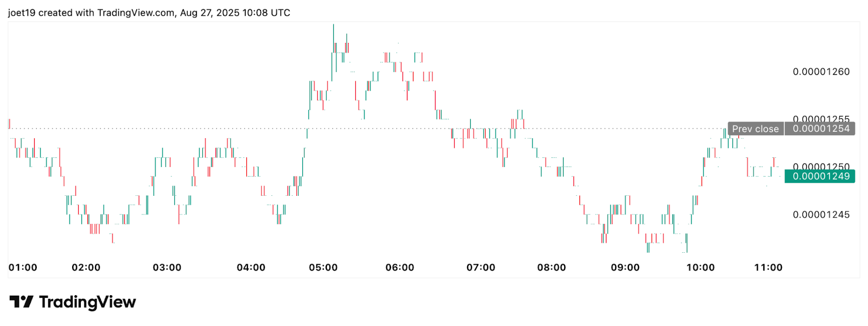Select the 04:00 time axis label

[251, 267]
